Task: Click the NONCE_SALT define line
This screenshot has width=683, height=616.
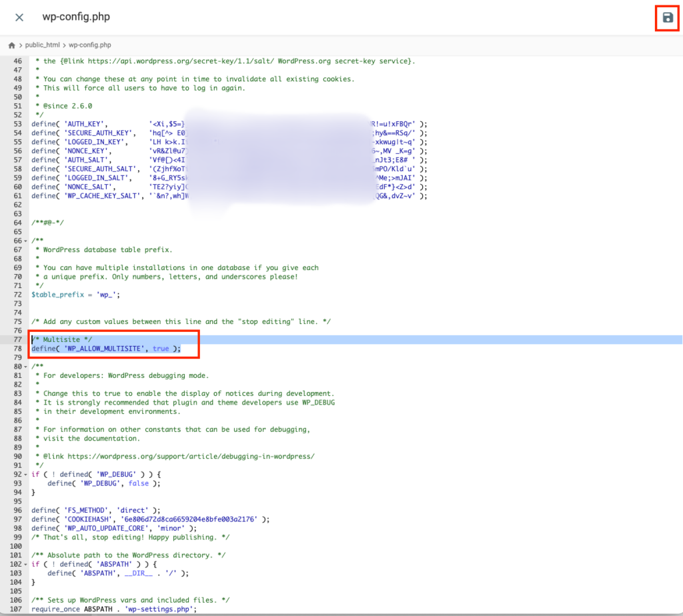Action: click(x=229, y=187)
